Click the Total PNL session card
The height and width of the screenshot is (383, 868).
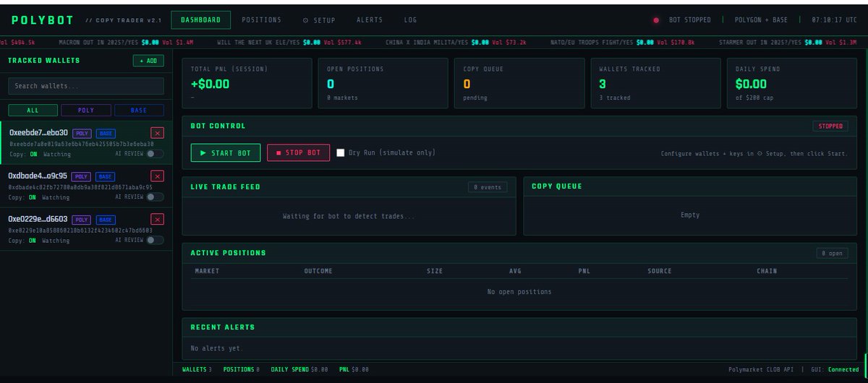click(247, 83)
